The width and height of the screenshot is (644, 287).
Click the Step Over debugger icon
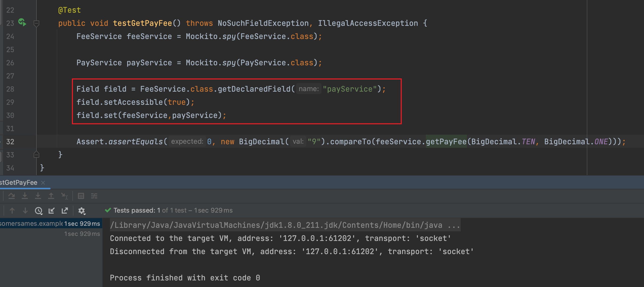pyautogui.click(x=12, y=196)
